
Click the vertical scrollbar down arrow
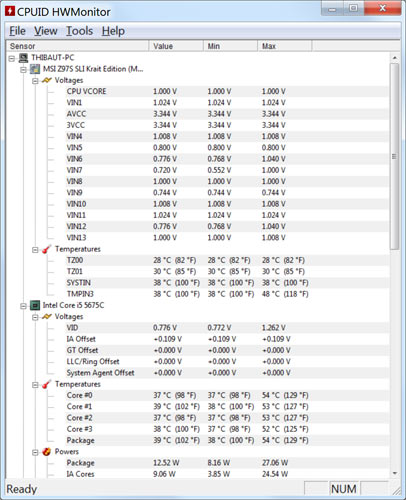(395, 473)
